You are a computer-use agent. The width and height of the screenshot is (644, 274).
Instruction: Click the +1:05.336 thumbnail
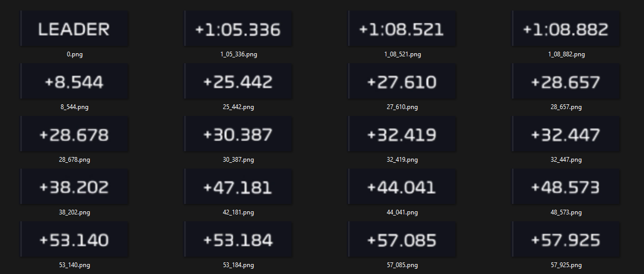238,29
